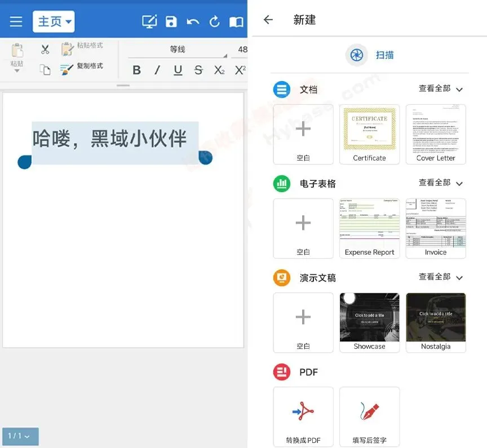Create a blank 空白 spreadsheet

point(303,228)
